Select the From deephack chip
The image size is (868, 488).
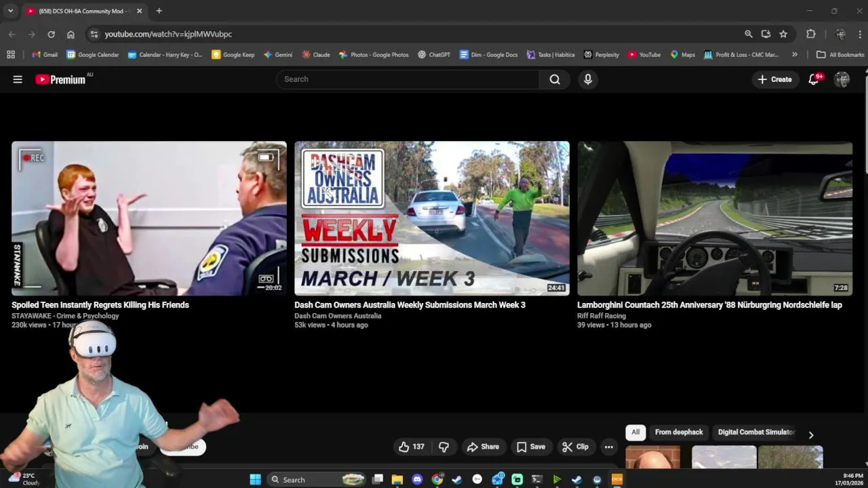[679, 432]
